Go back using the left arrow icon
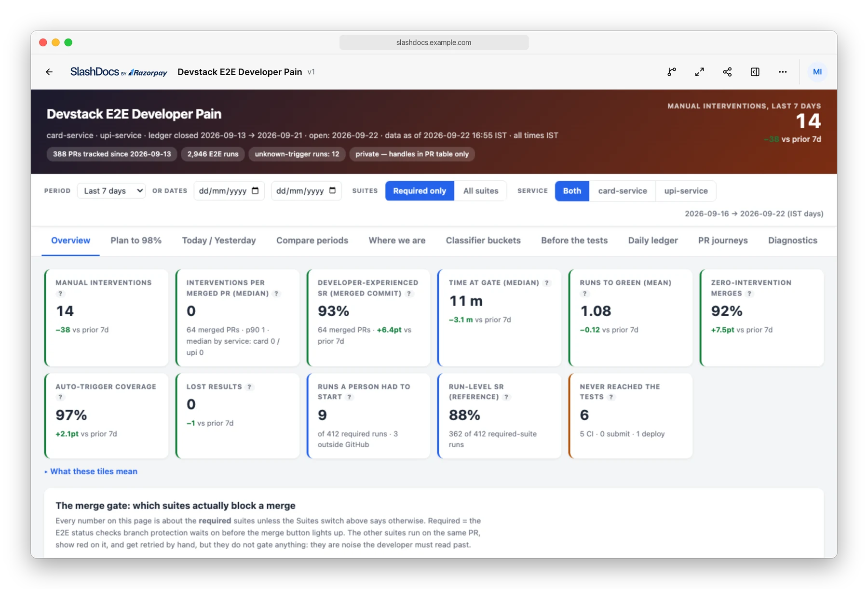Image resolution: width=868 pixels, height=589 pixels. [49, 72]
